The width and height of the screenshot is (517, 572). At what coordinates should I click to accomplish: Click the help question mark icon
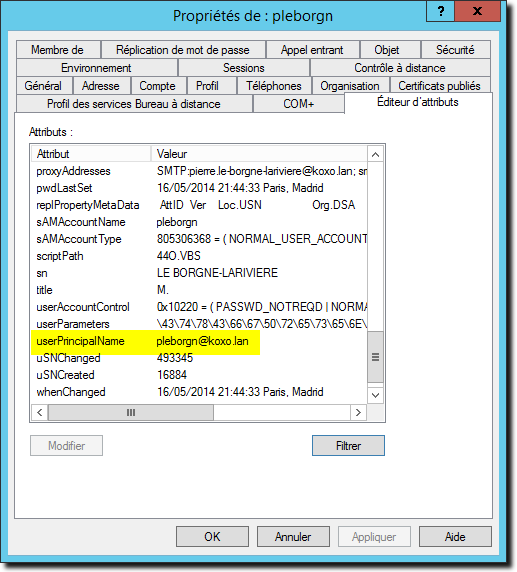tap(440, 11)
